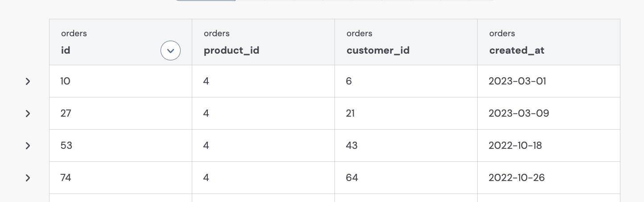Click the id cell showing 74
The height and width of the screenshot is (202, 644).
120,178
